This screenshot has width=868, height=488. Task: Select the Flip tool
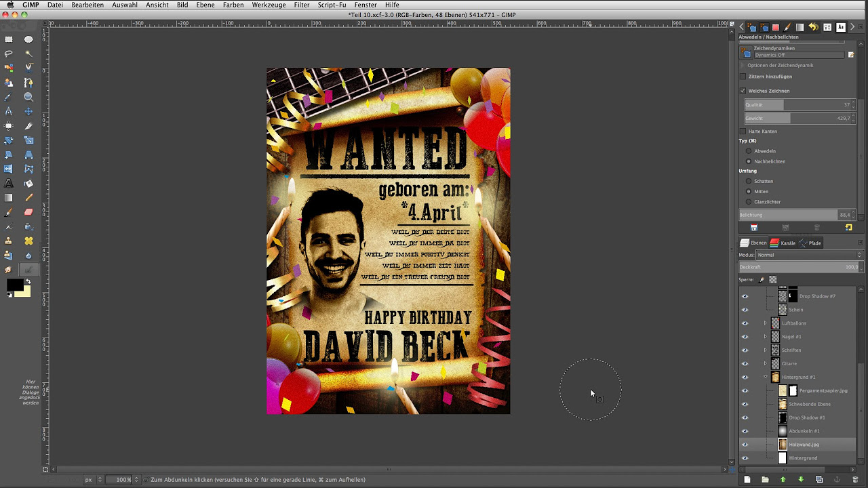tap(9, 169)
